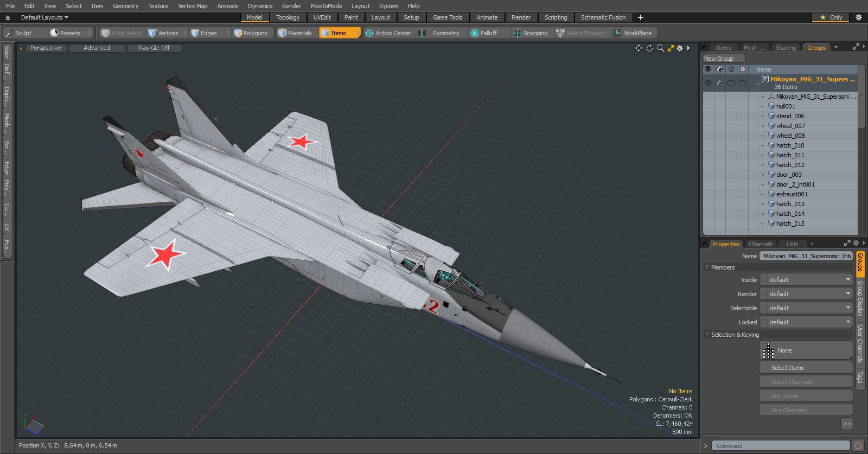Switch to Vertices selection mode
This screenshot has width=868, height=454.
click(x=167, y=33)
